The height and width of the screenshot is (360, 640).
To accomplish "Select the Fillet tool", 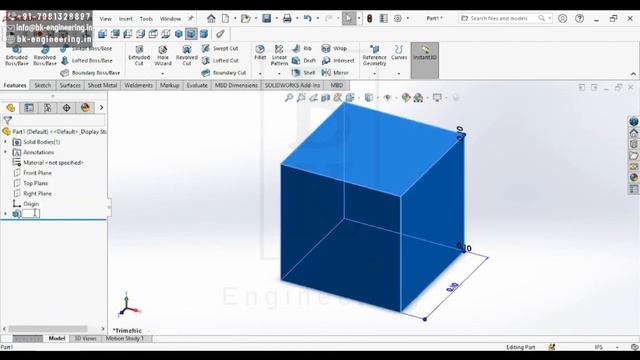I will (260, 53).
